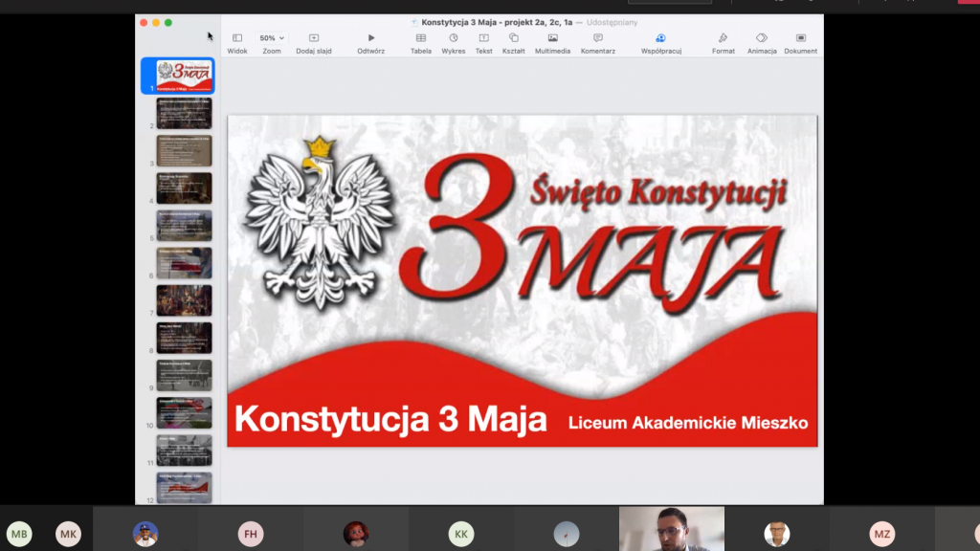Click the FH participant avatar
Viewport: 980px width, 551px height.
251,534
